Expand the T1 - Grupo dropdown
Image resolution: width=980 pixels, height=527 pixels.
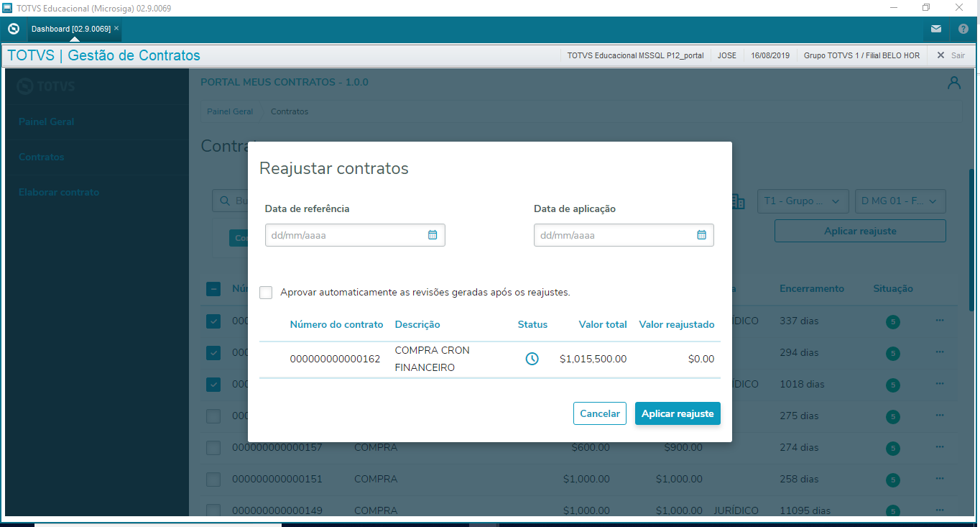pos(803,201)
